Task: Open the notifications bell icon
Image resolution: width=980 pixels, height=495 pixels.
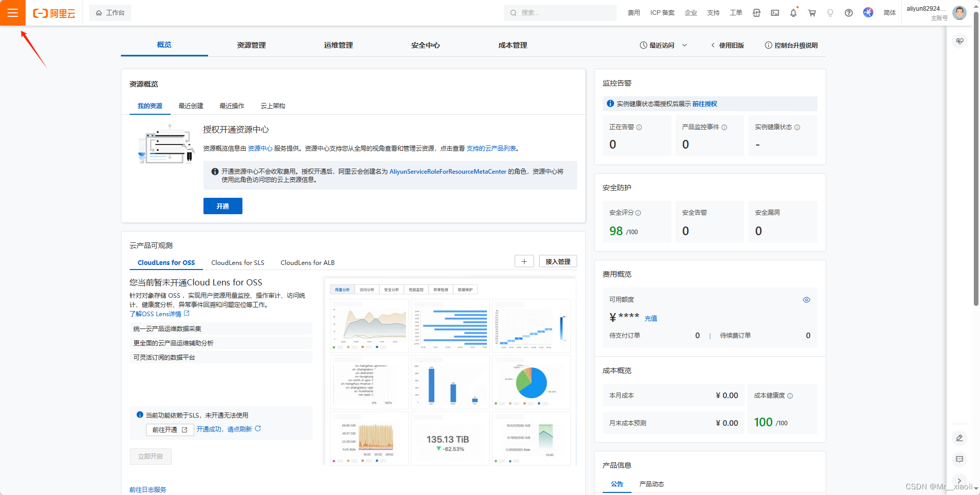Action: (793, 13)
